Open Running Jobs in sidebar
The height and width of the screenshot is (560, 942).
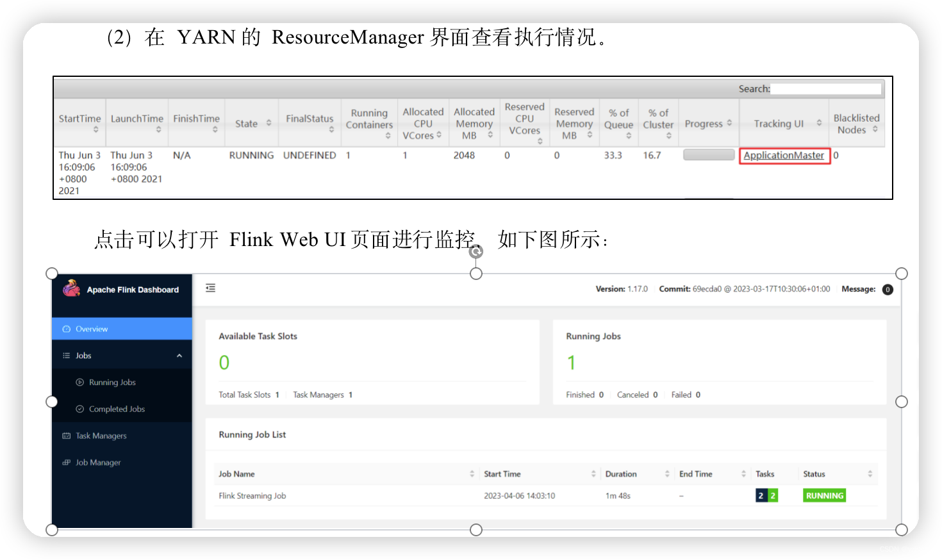122,383
